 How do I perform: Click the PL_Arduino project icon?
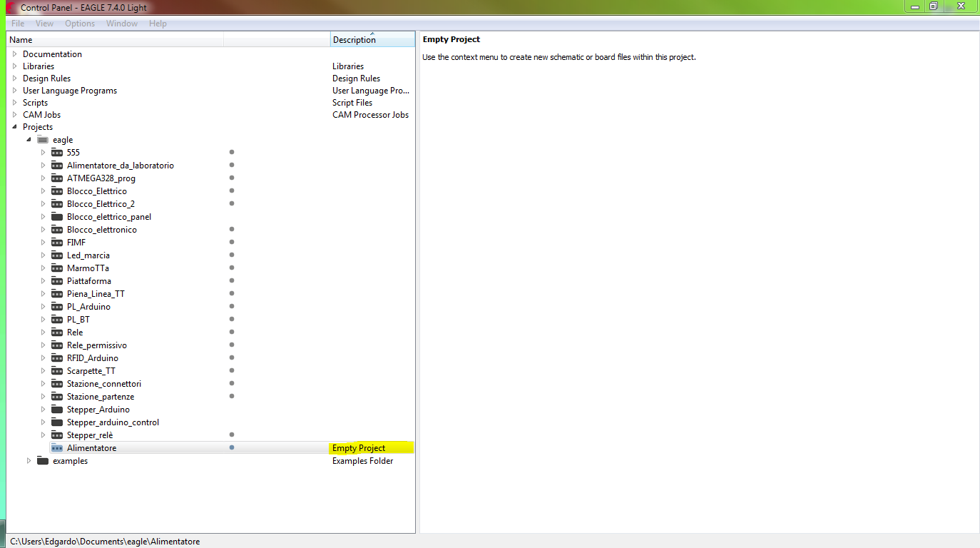click(x=57, y=307)
